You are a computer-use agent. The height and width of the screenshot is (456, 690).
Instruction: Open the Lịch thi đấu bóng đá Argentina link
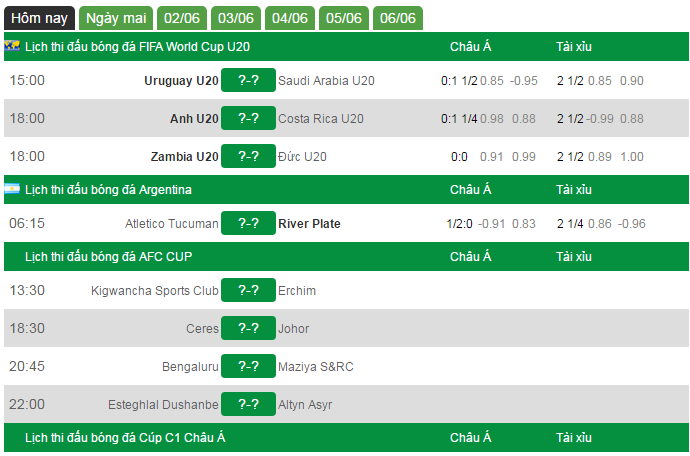click(x=108, y=190)
